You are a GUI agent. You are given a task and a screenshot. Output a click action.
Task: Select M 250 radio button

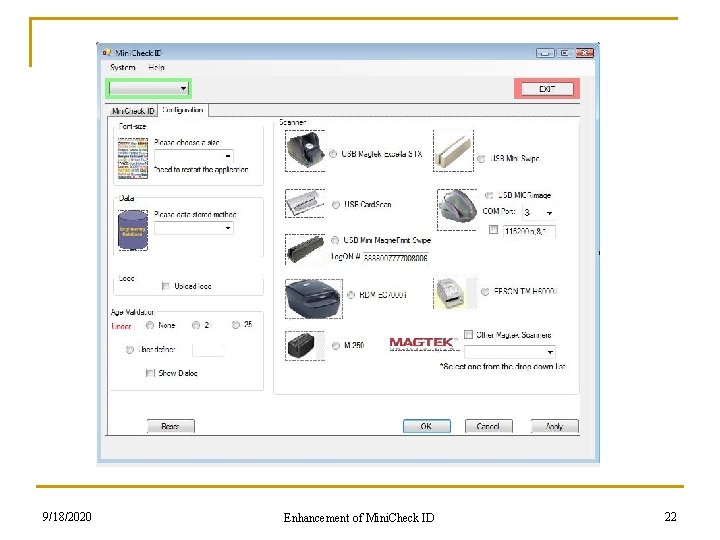tap(336, 345)
